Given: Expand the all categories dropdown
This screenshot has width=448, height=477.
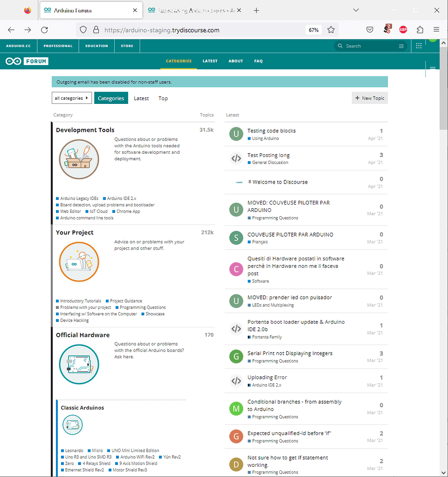Looking at the screenshot, I should (x=71, y=98).
